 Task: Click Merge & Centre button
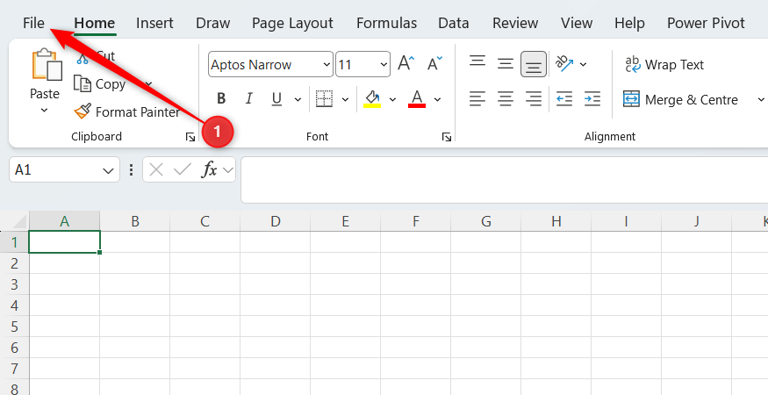coord(680,99)
